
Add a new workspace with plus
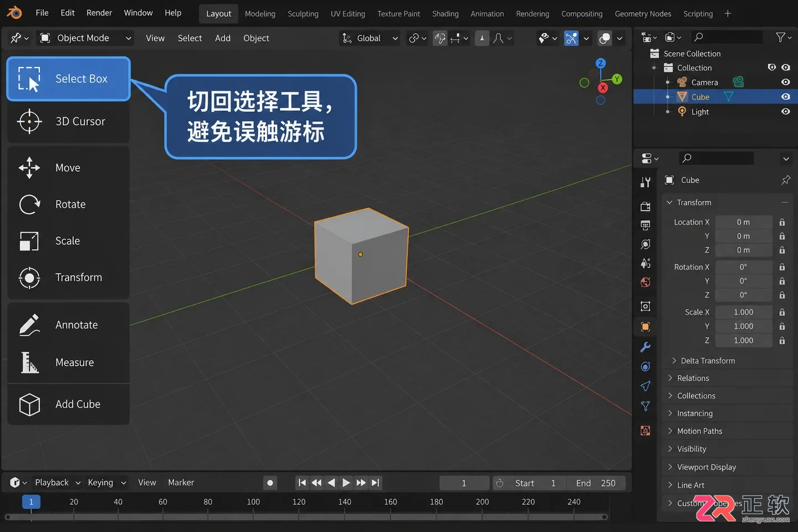pyautogui.click(x=728, y=14)
